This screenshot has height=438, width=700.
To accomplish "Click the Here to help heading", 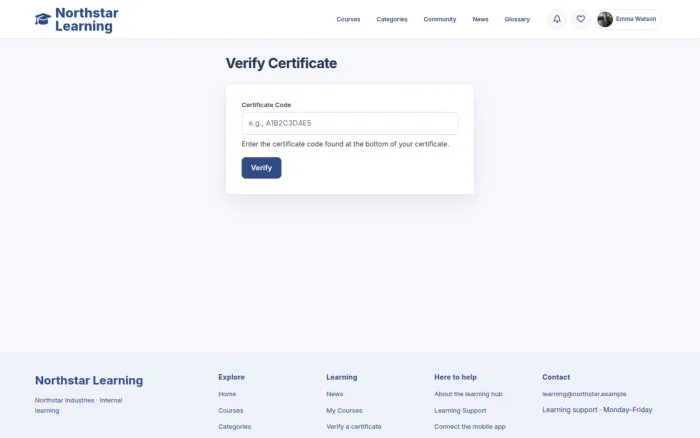I will [455, 377].
